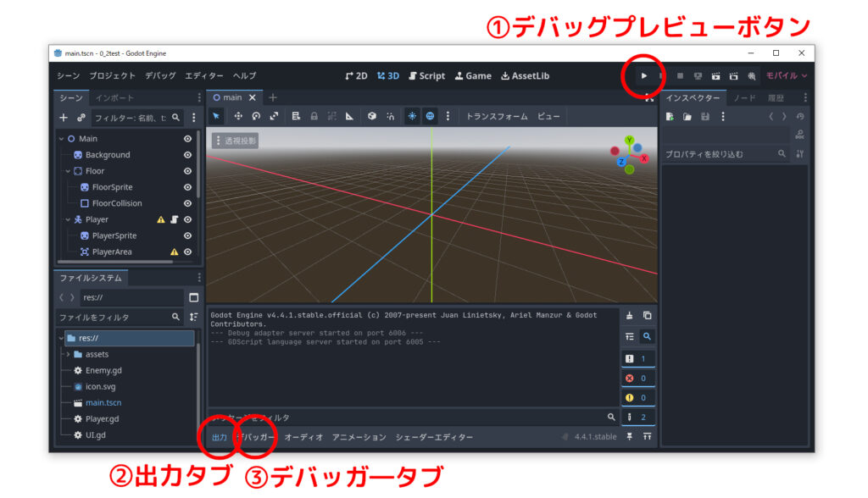Collapse the Floor node in scene tree

68,171
